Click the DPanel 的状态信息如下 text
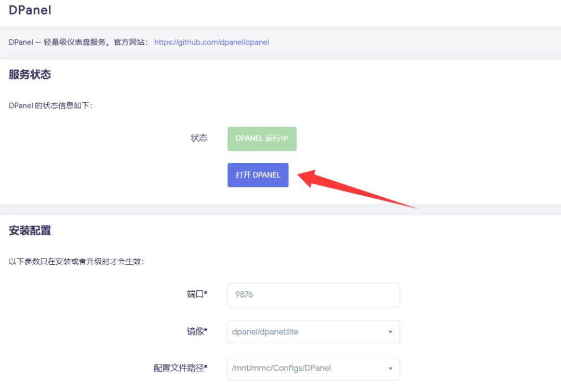The height and width of the screenshot is (392, 561). pyautogui.click(x=50, y=105)
